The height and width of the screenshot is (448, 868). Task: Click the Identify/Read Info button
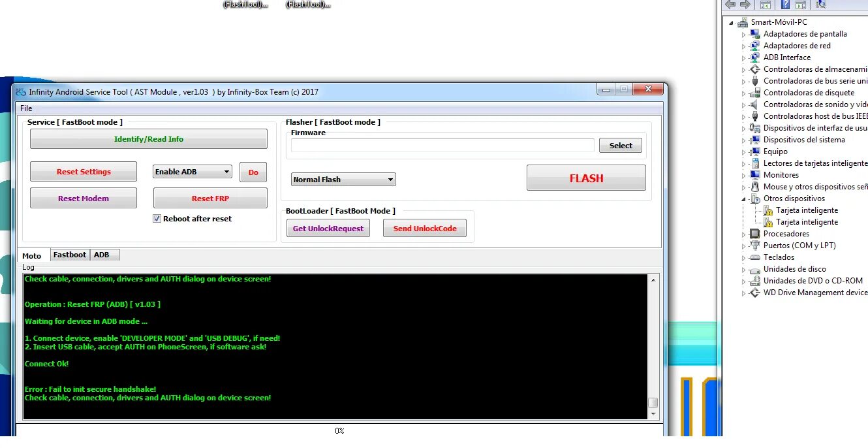click(149, 139)
